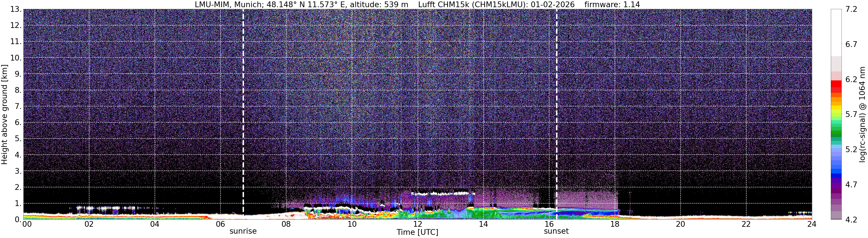The width and height of the screenshot is (868, 238).
Task: Click the time axis tick 16
Action: tap(549, 224)
